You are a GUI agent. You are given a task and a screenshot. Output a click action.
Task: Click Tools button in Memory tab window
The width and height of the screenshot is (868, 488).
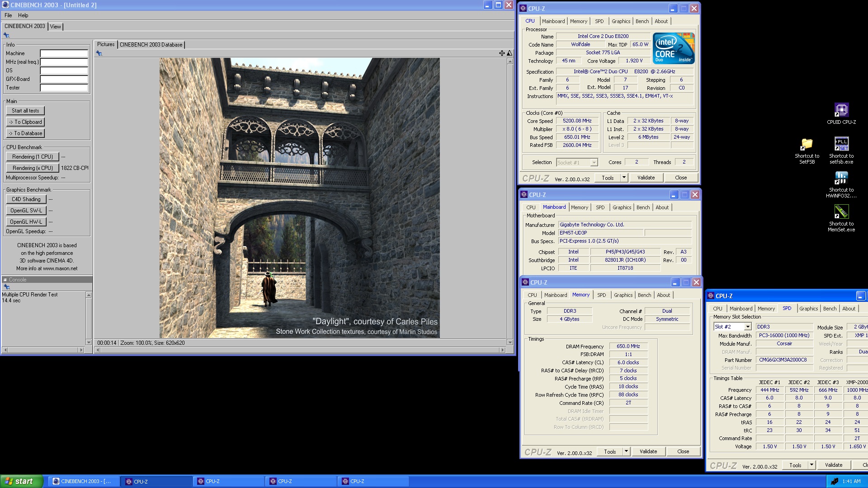[x=610, y=451]
